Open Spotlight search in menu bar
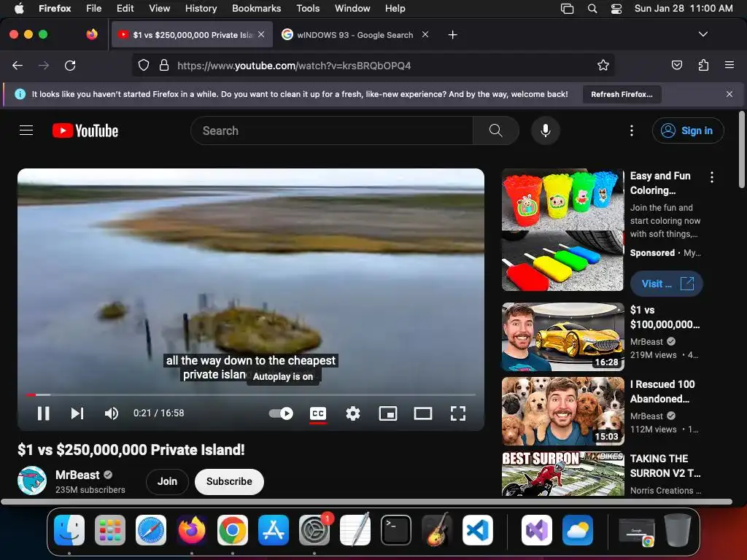Screen dimensions: 747x560 click(592, 9)
